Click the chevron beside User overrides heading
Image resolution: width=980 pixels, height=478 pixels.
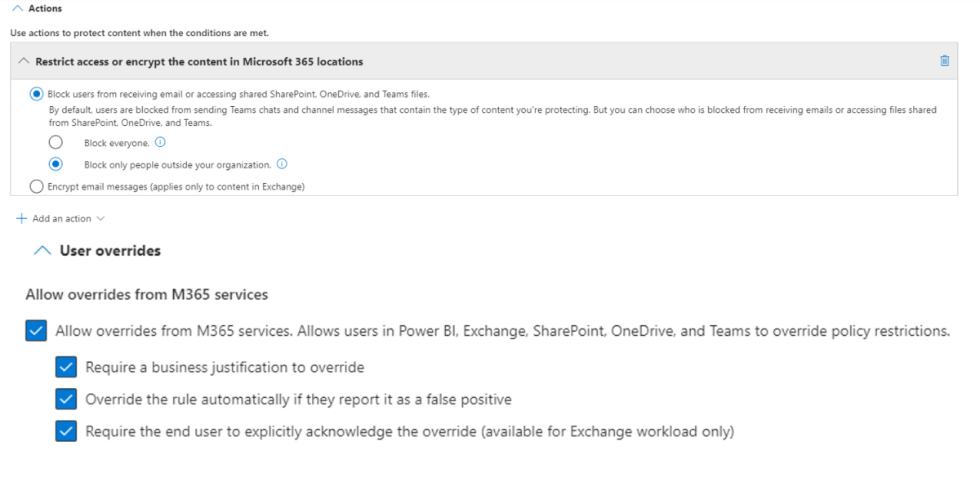42,249
